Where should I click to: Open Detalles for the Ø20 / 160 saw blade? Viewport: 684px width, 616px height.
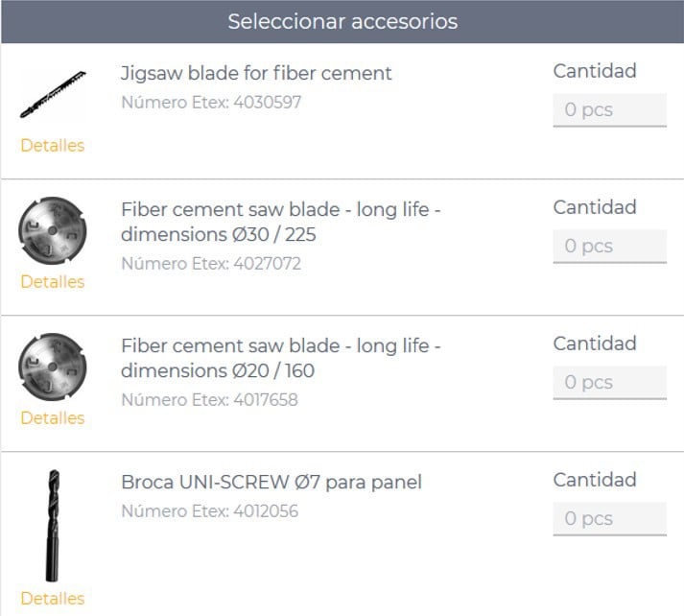pos(53,418)
